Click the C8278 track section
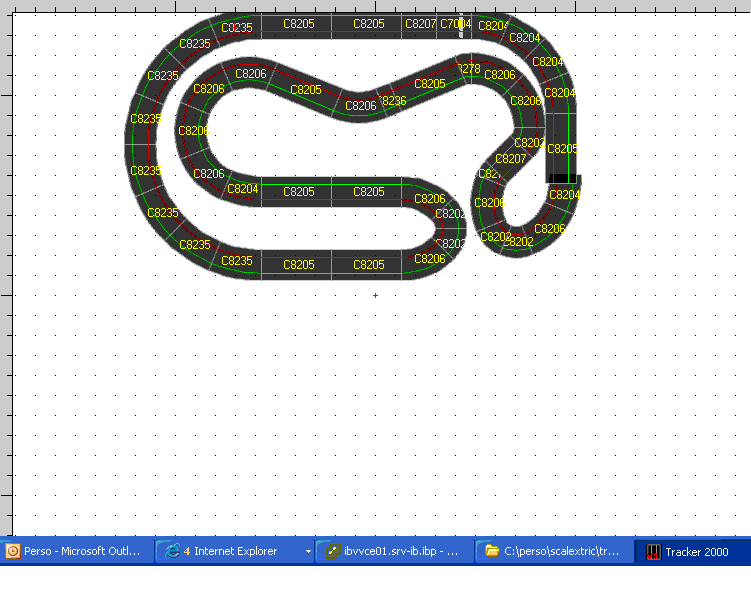Screen dimensions: 751x591 click(467, 69)
